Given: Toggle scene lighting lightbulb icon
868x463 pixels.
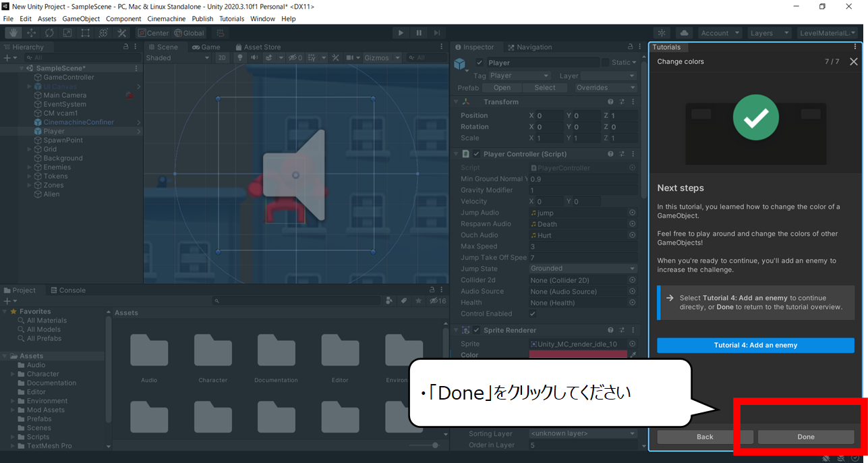Looking at the screenshot, I should pyautogui.click(x=239, y=57).
